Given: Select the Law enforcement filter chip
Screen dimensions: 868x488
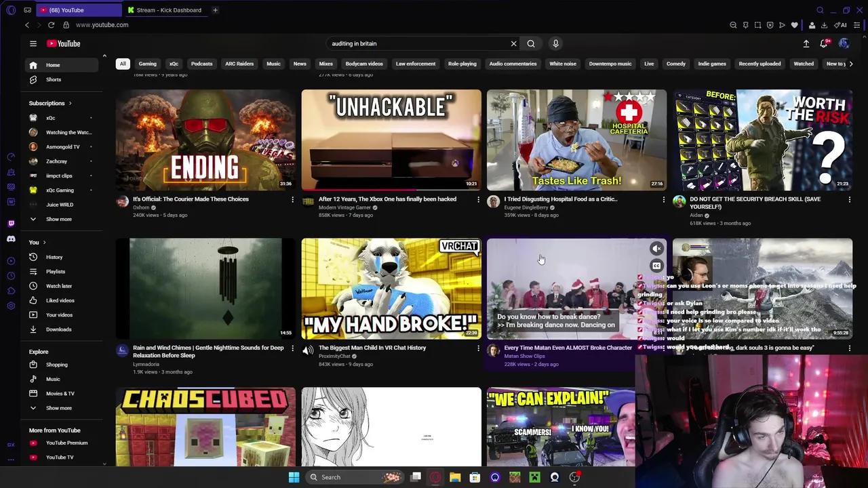Looking at the screenshot, I should [416, 64].
